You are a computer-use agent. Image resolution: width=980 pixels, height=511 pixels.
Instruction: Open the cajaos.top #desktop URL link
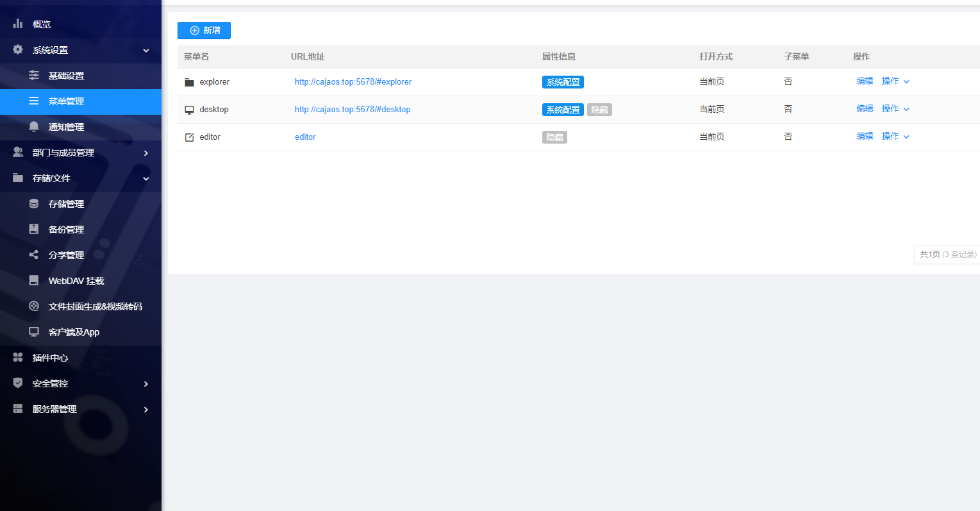click(x=353, y=110)
